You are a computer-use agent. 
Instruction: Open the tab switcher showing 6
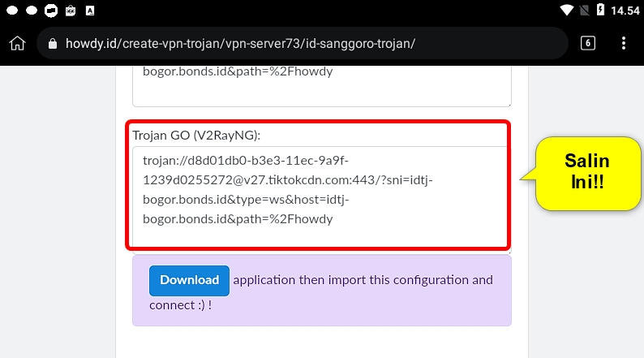coord(588,43)
